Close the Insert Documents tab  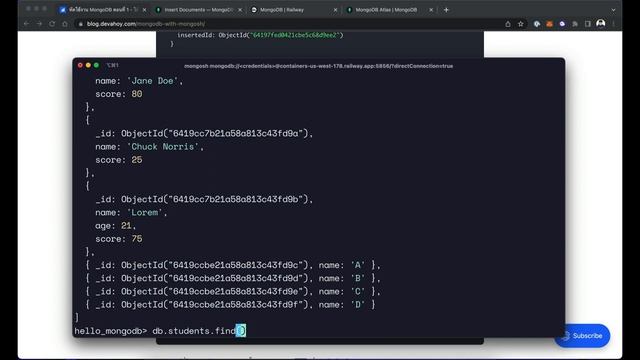pos(240,10)
